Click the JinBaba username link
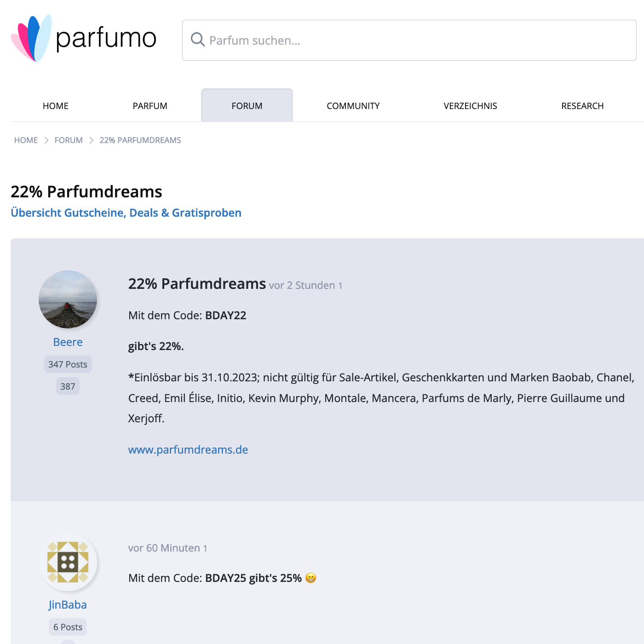Viewport: 644px width, 644px height. click(68, 605)
